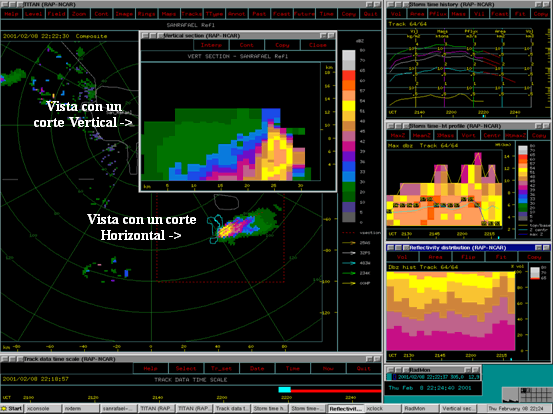Click Interp in the Vertical section window
The width and height of the screenshot is (555, 415).
click(x=211, y=45)
